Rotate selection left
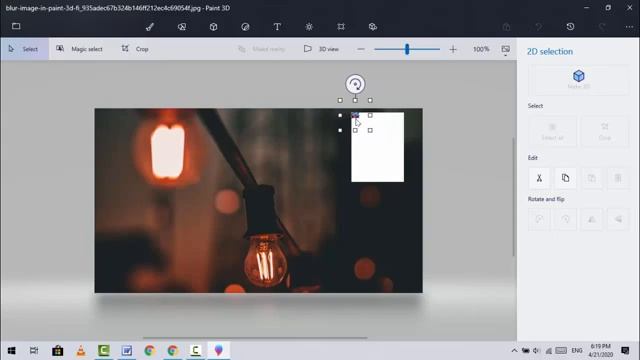This screenshot has height=360, width=640. pyautogui.click(x=539, y=219)
